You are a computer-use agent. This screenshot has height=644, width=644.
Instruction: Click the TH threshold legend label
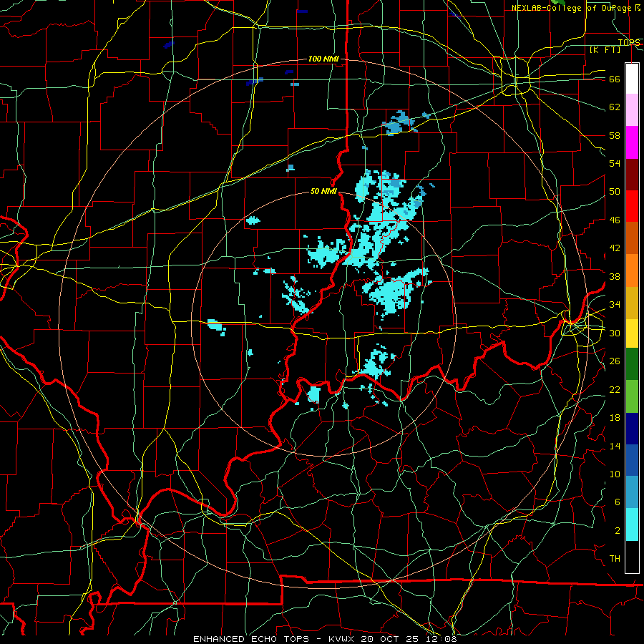tap(615, 559)
